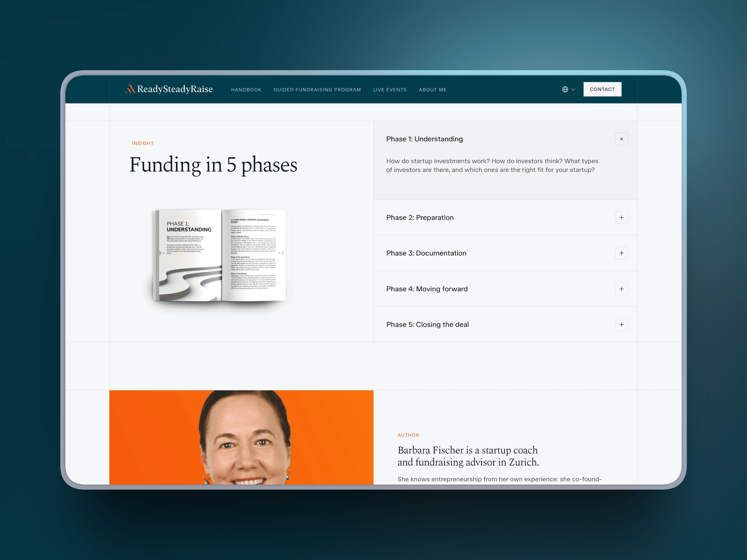The height and width of the screenshot is (560, 747).
Task: Expand Phase 5 with the plus icon
Action: click(x=621, y=324)
